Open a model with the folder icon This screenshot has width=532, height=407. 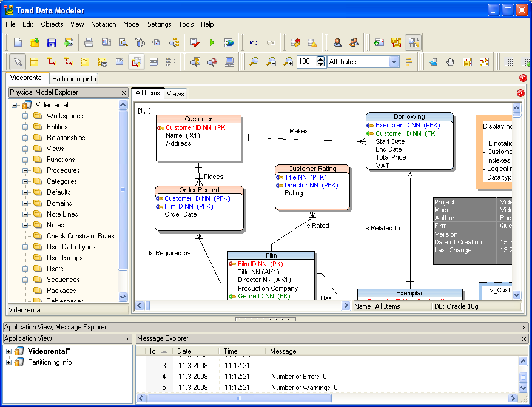[34, 42]
